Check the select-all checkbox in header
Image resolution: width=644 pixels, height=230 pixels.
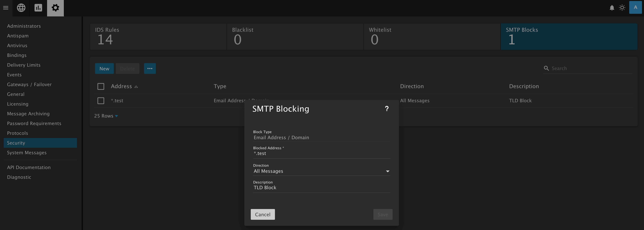click(101, 86)
